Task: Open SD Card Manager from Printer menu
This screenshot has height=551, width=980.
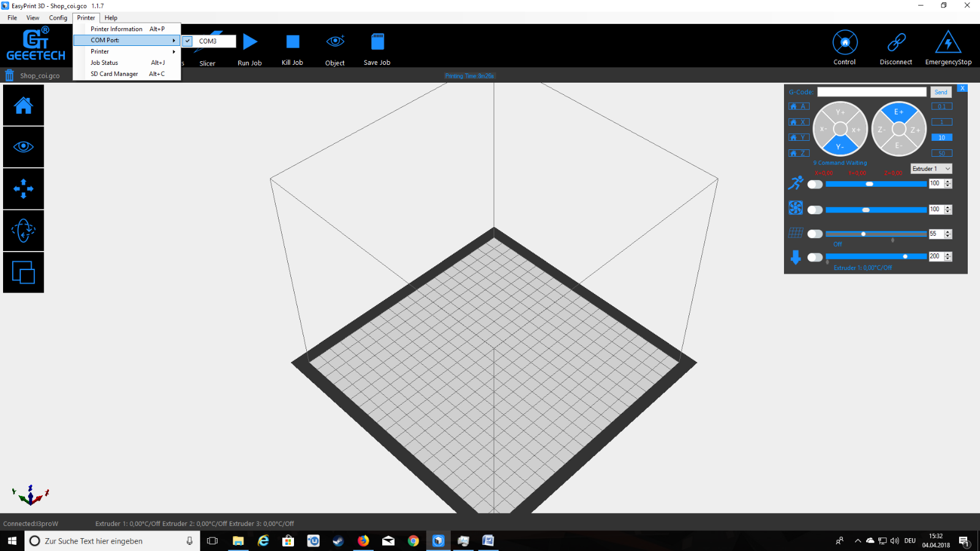Action: (115, 74)
